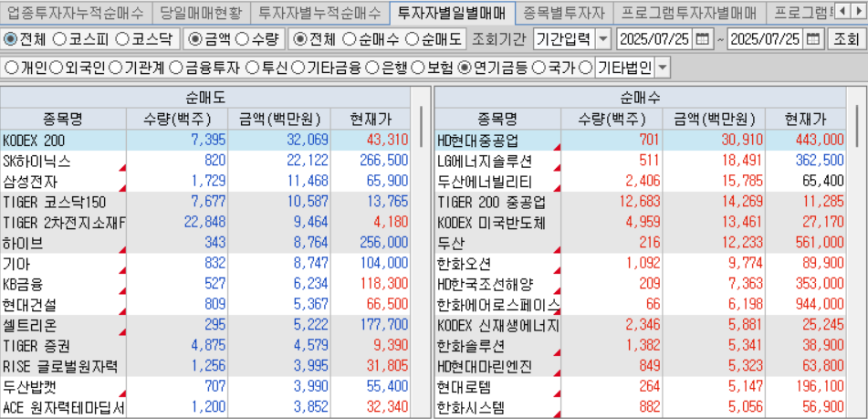
Task: Select the KODEX 미국반도체 row
Action: 641,222
